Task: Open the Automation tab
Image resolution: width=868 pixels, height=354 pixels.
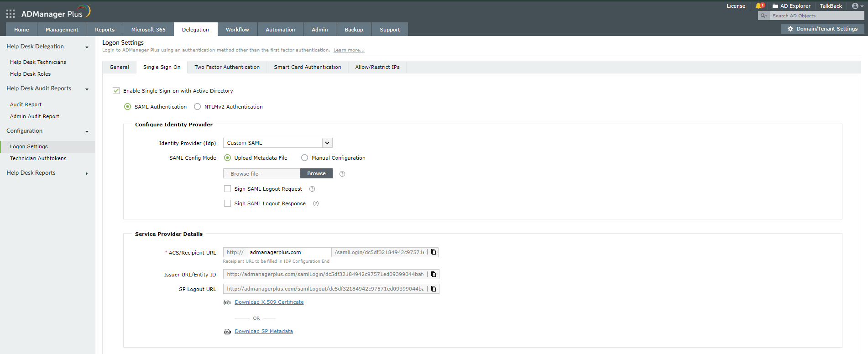Action: click(x=280, y=30)
